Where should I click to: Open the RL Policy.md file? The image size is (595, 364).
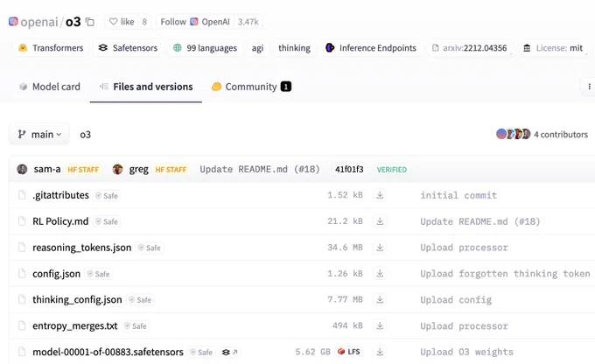(60, 221)
